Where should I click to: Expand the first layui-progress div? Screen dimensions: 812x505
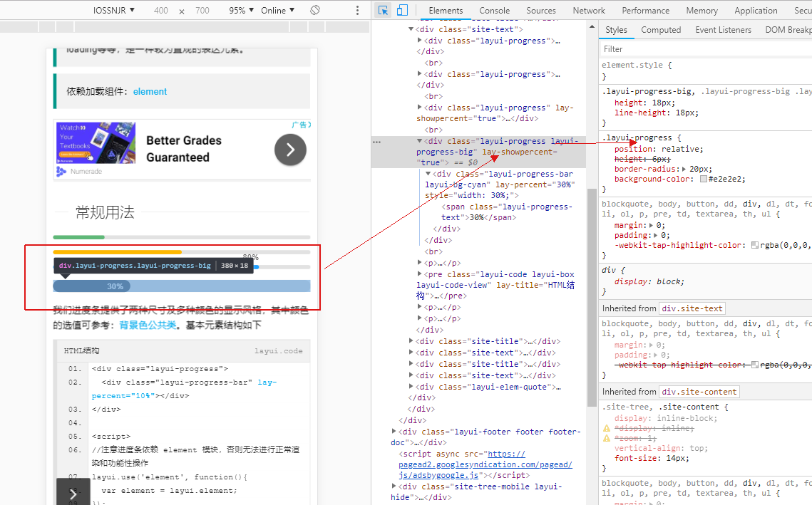point(419,41)
